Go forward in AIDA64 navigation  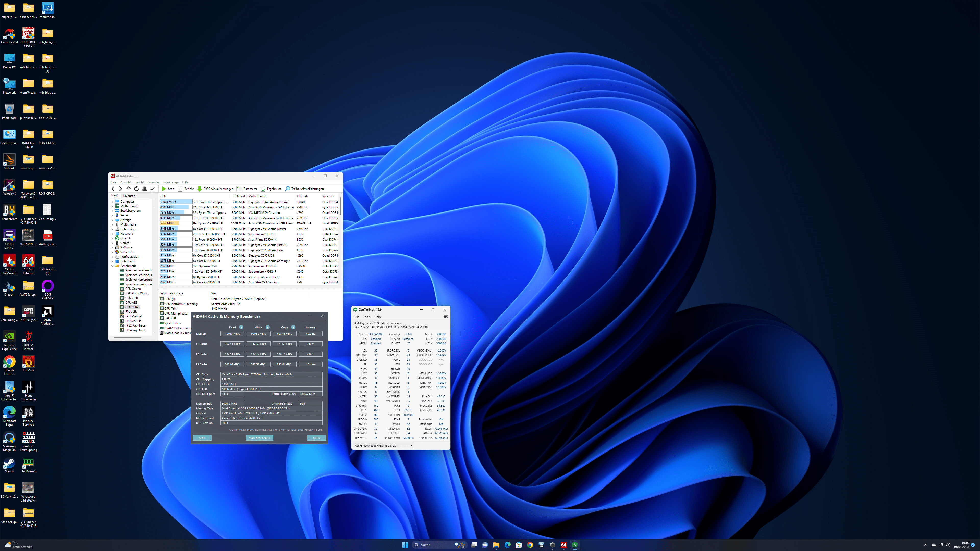pyautogui.click(x=121, y=189)
